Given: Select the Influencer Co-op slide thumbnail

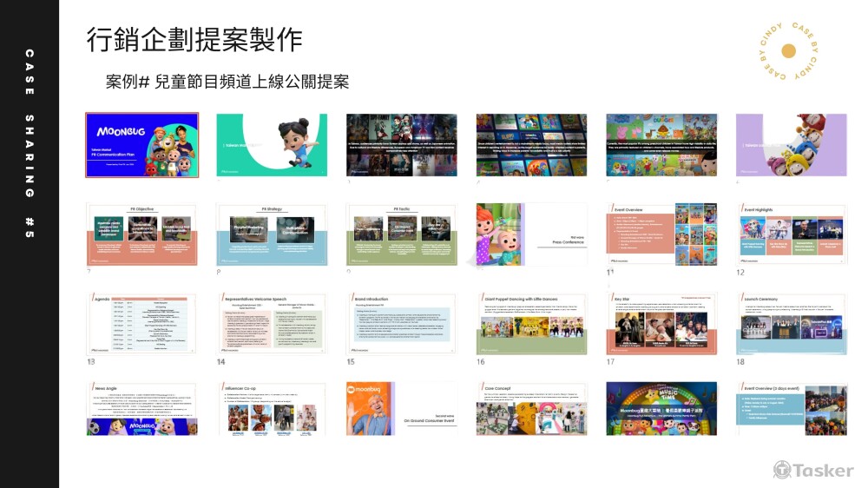Looking at the screenshot, I should point(272,408).
